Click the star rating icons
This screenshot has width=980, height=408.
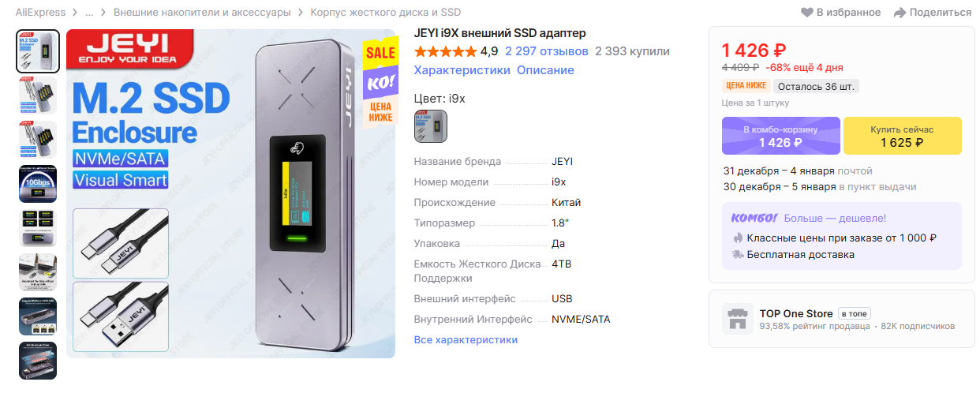click(x=446, y=51)
